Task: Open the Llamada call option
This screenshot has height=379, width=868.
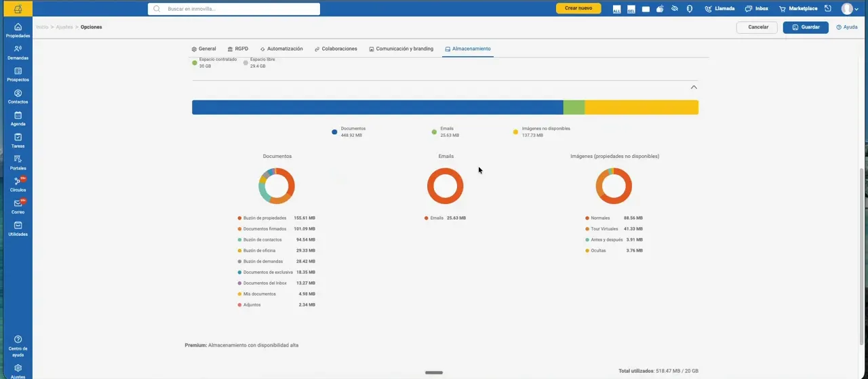Action: (x=719, y=9)
